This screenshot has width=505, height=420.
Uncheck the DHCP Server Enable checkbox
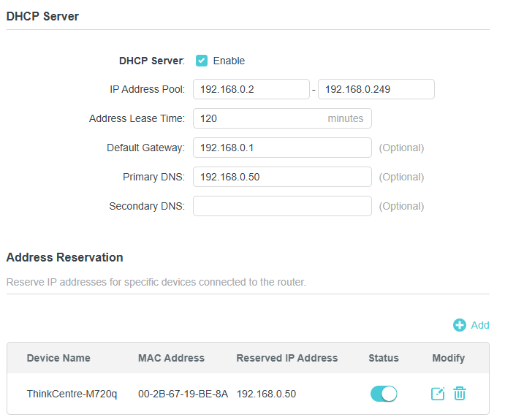tap(202, 61)
